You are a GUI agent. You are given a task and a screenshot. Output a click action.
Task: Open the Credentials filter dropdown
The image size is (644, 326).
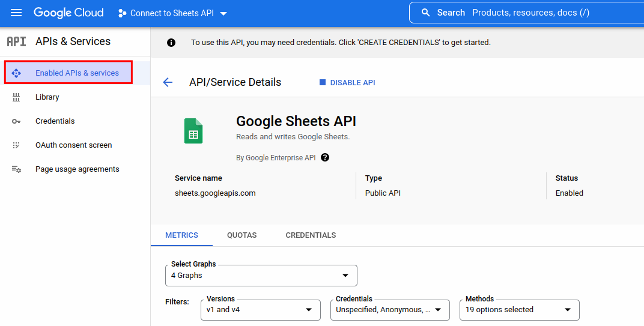(390, 310)
